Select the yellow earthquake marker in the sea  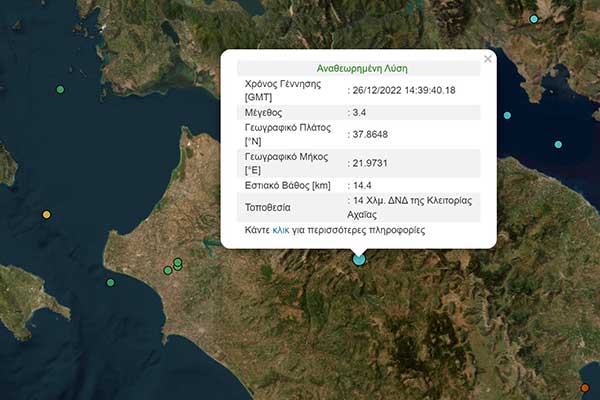[x=46, y=214]
